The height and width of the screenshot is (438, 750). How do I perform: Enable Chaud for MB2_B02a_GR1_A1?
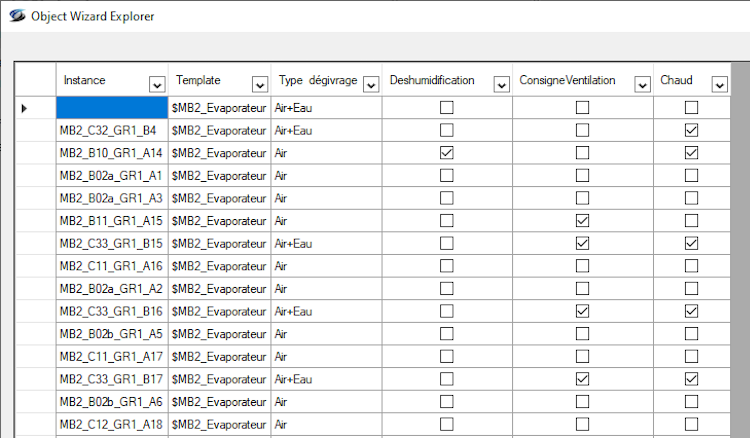pyautogui.click(x=691, y=176)
